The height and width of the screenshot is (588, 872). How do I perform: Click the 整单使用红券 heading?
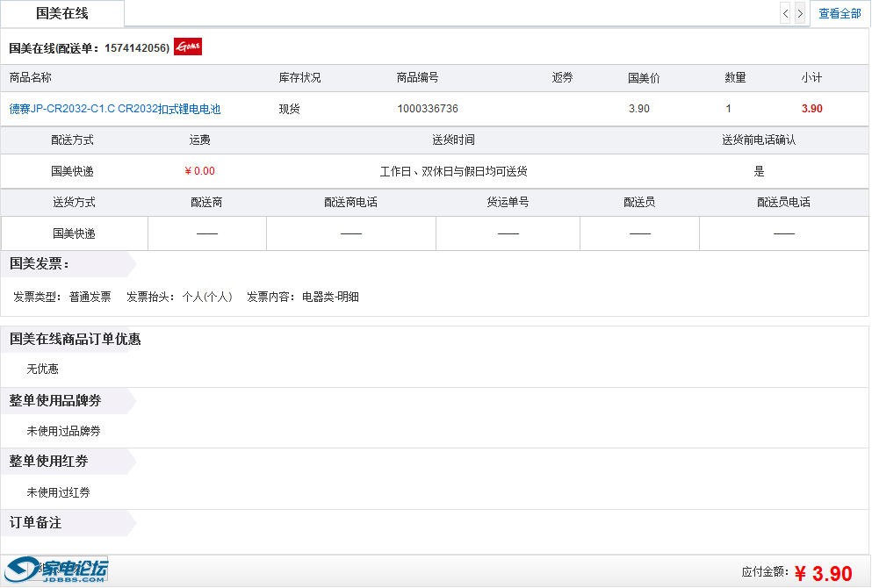click(49, 462)
